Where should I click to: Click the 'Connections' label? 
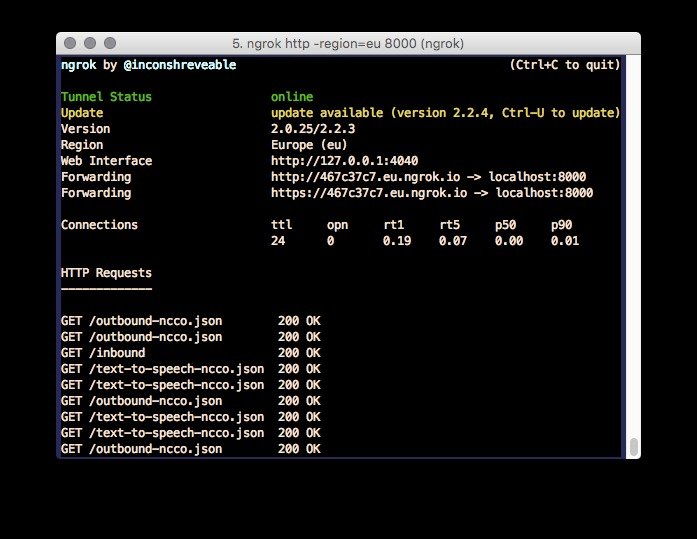[99, 225]
